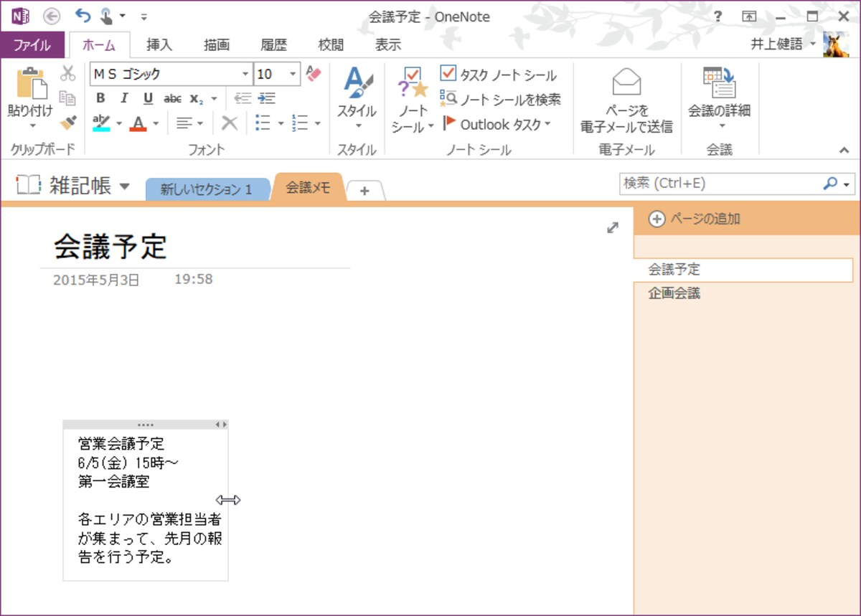This screenshot has width=861, height=616.
Task: Click the 会議予定 page title
Action: [110, 247]
